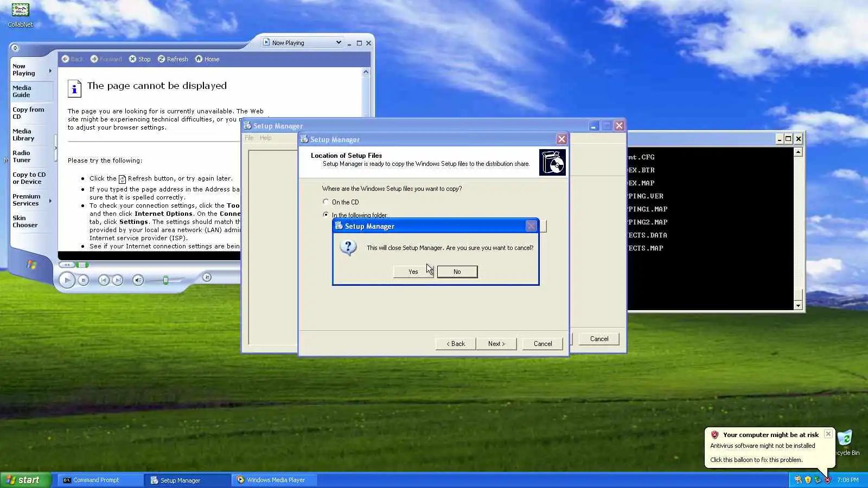Open the Help menu in Setup Manager
Screen dimensions: 868x488
pyautogui.click(x=265, y=138)
